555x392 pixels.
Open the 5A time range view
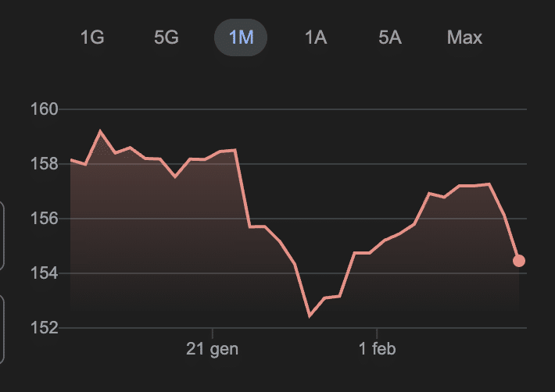point(389,37)
